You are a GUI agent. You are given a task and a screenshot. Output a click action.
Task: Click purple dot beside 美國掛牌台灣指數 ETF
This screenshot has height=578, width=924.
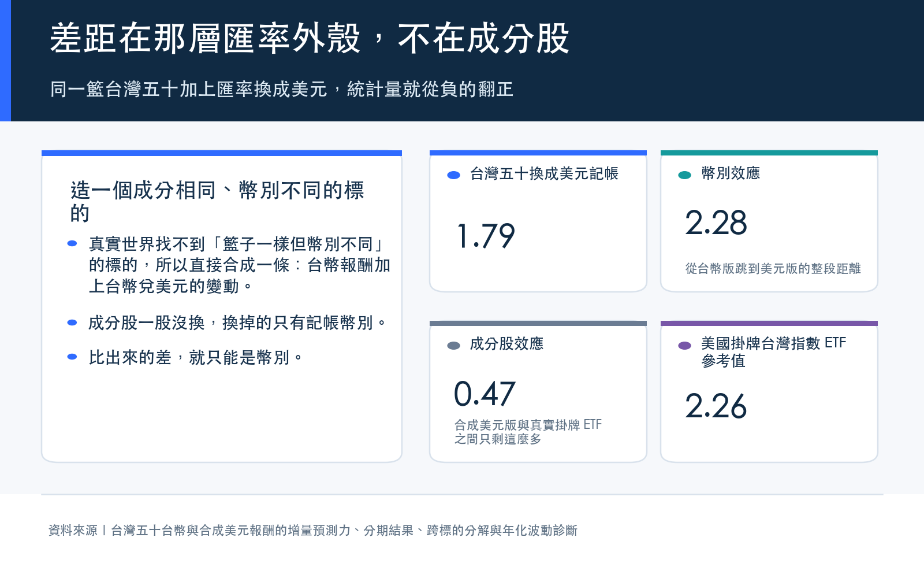click(684, 346)
